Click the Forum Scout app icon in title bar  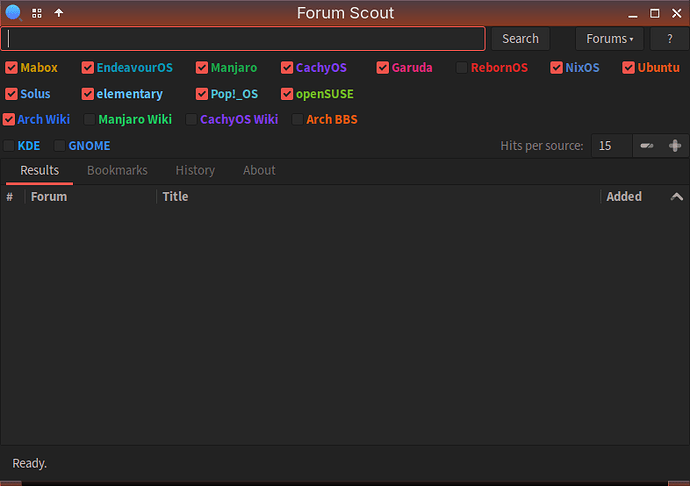point(14,13)
